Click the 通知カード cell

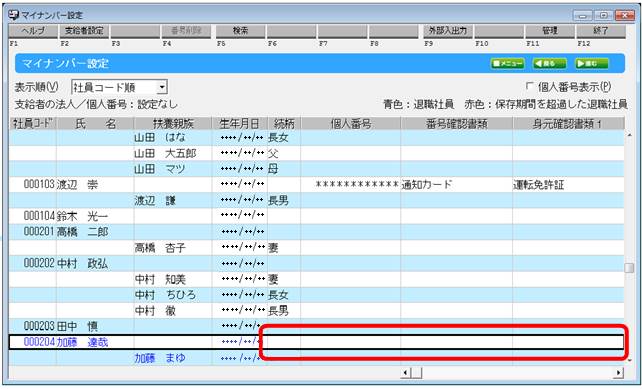457,185
